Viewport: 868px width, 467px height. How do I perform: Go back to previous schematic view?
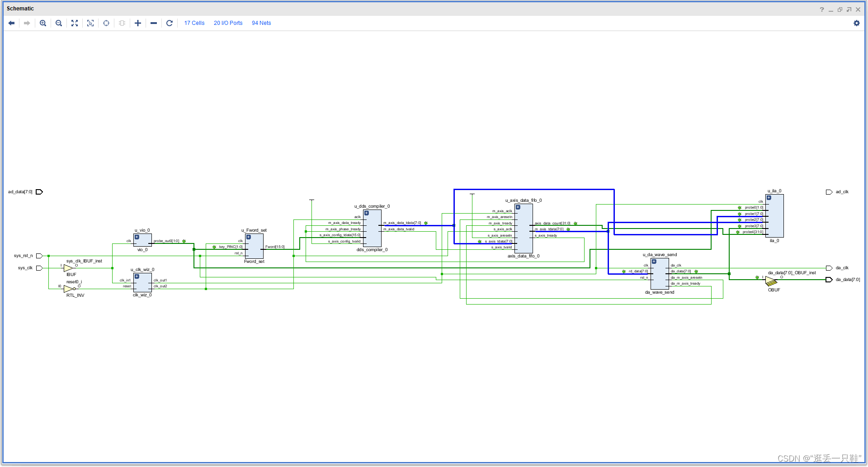click(x=12, y=23)
